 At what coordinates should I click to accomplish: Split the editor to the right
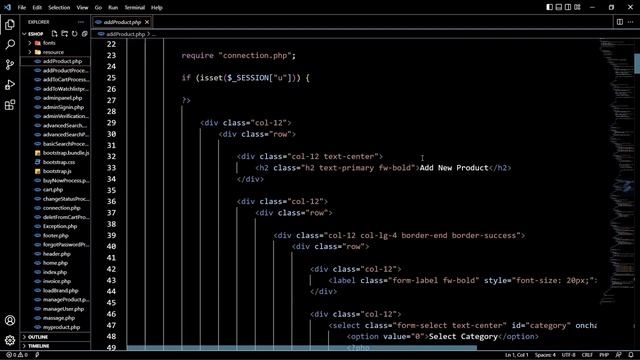point(620,22)
